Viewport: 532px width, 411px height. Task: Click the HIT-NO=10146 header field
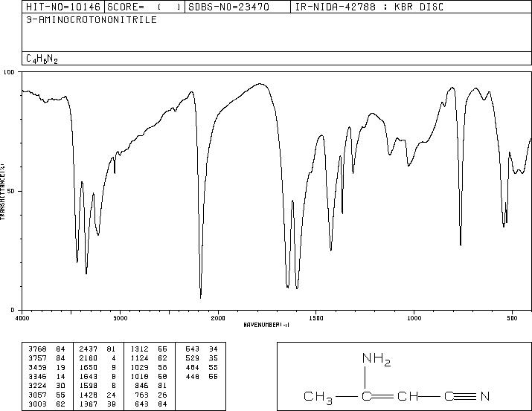[63, 7]
